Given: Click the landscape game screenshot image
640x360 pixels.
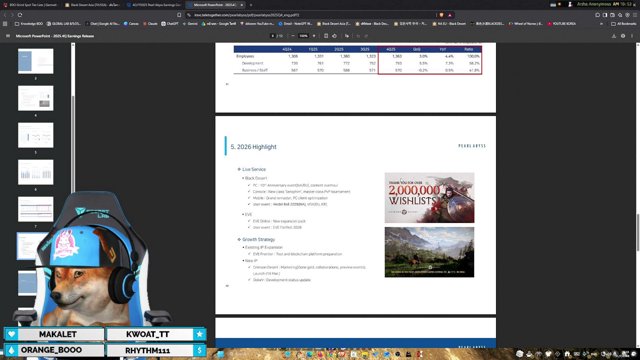Looking at the screenshot, I should (x=429, y=252).
